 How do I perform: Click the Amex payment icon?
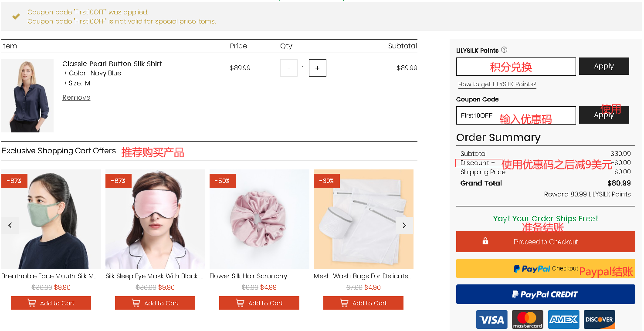(x=563, y=320)
